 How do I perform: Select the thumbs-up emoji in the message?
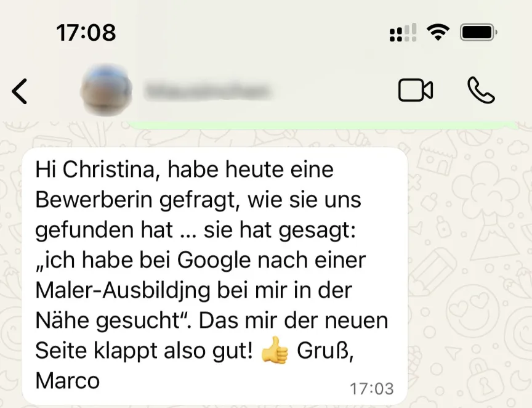275,350
